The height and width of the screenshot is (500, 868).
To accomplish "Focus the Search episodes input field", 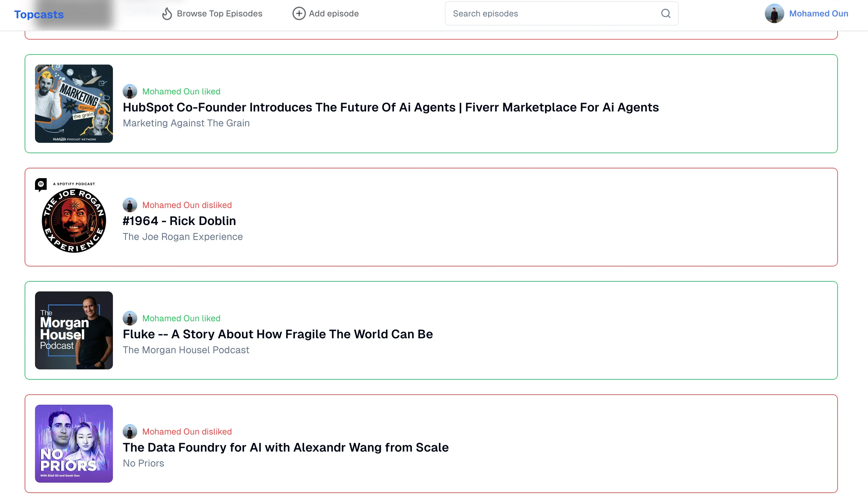I will tap(553, 14).
